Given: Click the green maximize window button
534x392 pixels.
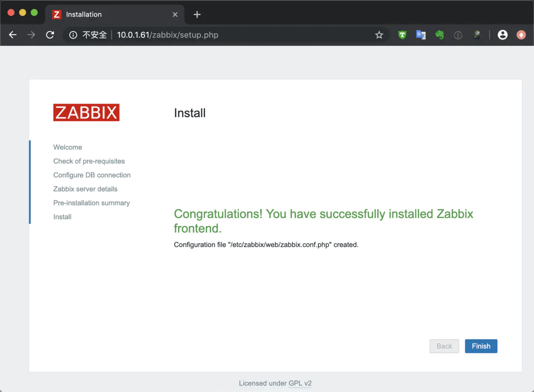Looking at the screenshot, I should (x=34, y=12).
